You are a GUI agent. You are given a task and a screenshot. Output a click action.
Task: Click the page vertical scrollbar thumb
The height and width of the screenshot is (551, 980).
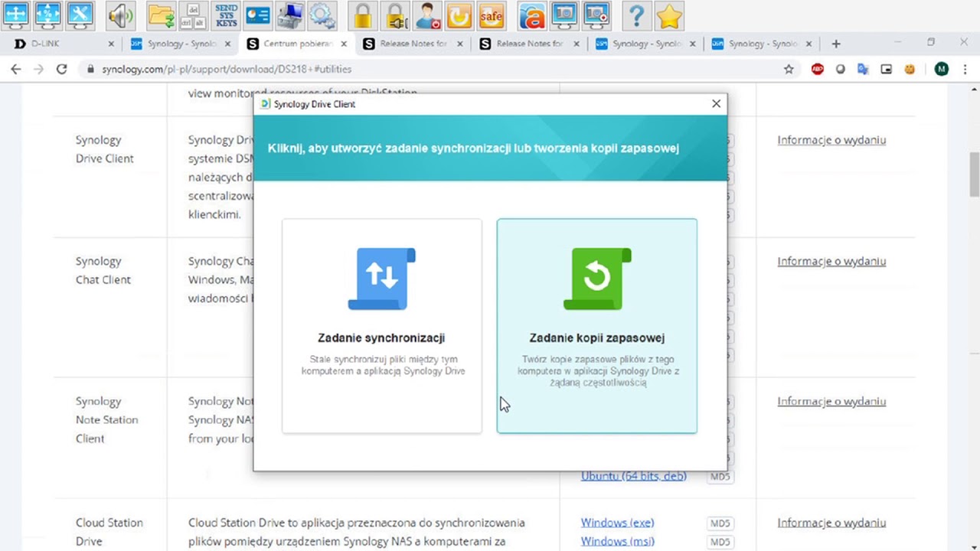pyautogui.click(x=974, y=174)
